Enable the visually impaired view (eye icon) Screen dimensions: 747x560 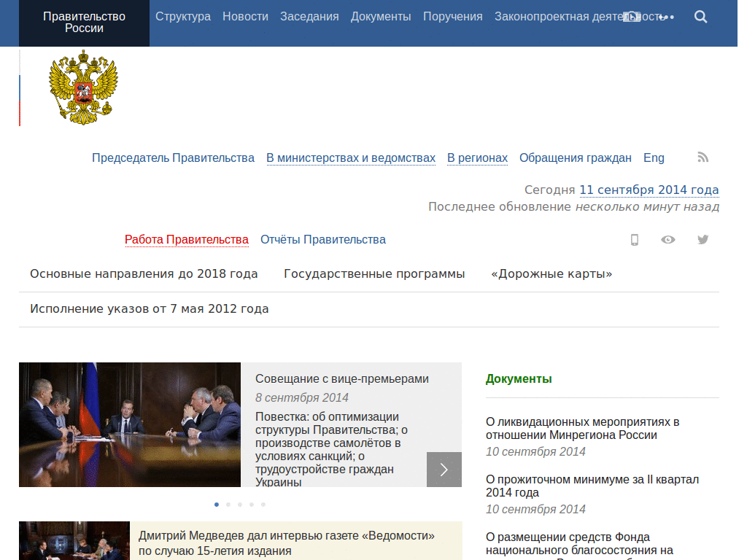[x=667, y=239]
